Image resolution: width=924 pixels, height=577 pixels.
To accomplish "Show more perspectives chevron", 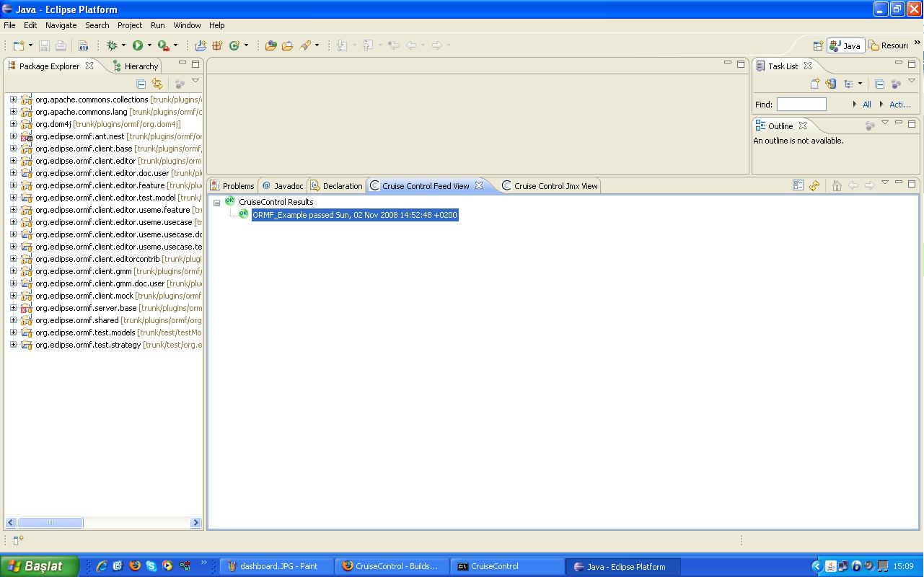I will pos(918,43).
